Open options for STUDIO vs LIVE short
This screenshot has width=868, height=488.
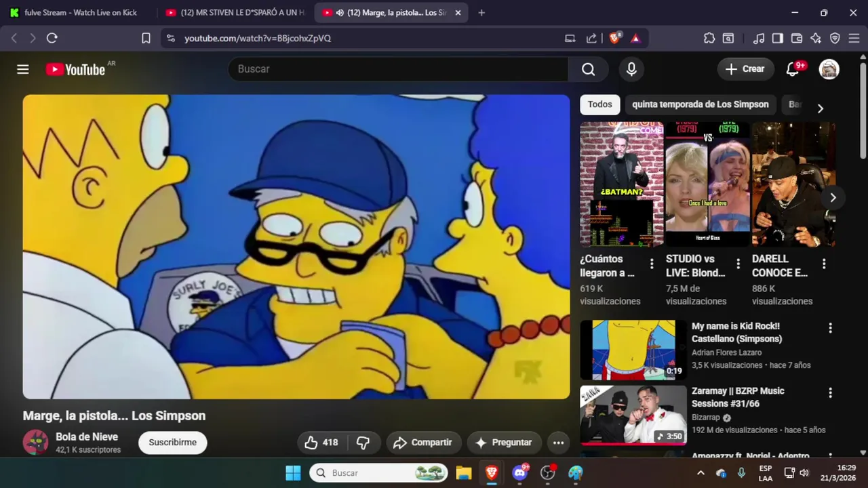coord(738,264)
